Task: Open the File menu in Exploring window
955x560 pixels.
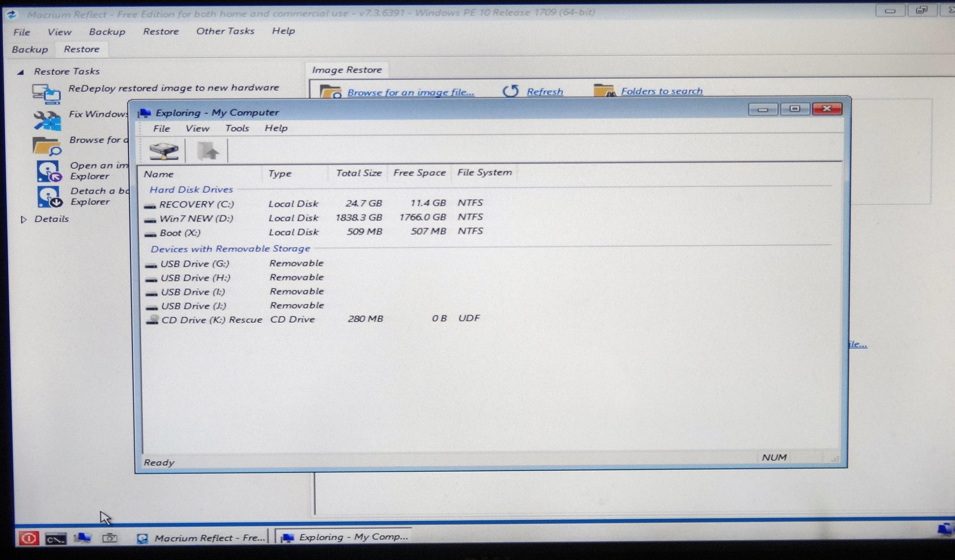Action: [x=161, y=128]
